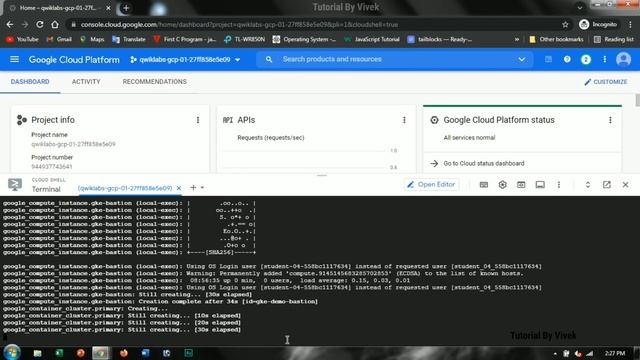This screenshot has height=360, width=640.
Task: Open the JavaScript Tutorial bookmark
Action: point(372,40)
